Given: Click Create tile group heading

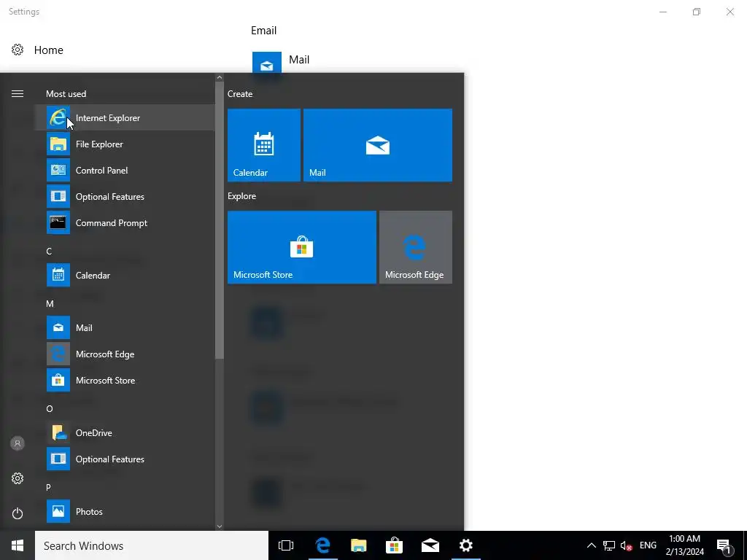Looking at the screenshot, I should [x=239, y=94].
